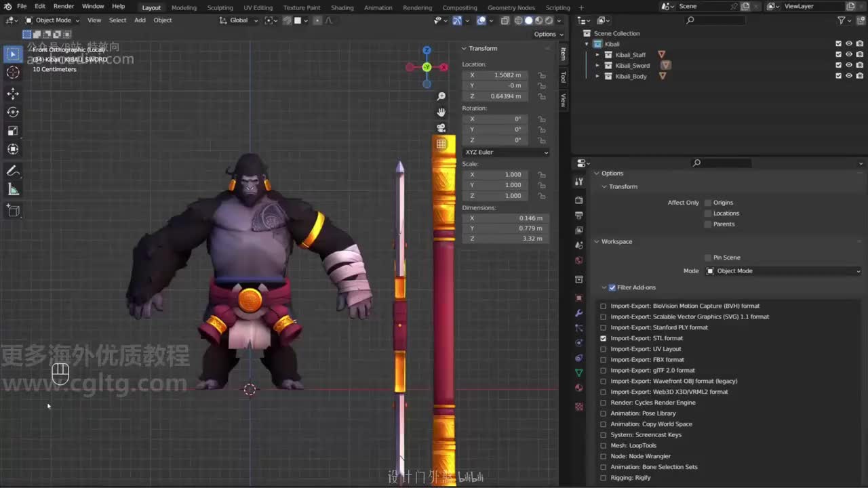Open the Tool properties tab
Screen dimensions: 868x488
(x=579, y=182)
